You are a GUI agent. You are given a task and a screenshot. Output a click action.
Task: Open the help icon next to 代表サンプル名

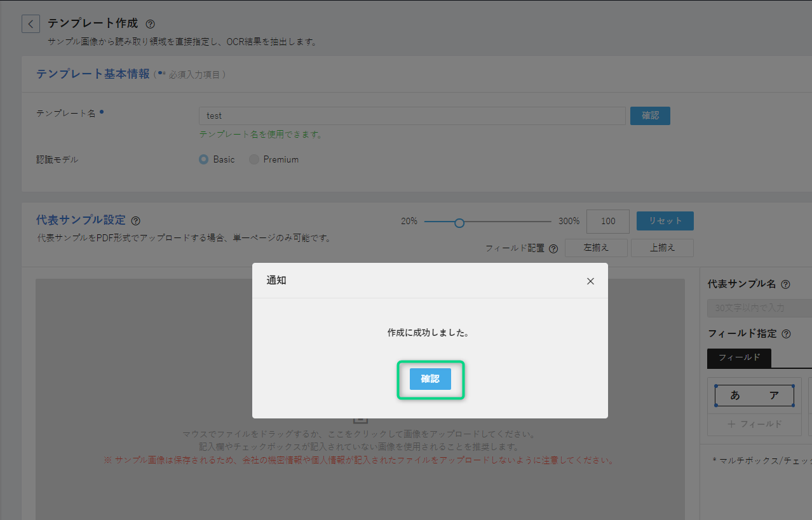click(785, 284)
